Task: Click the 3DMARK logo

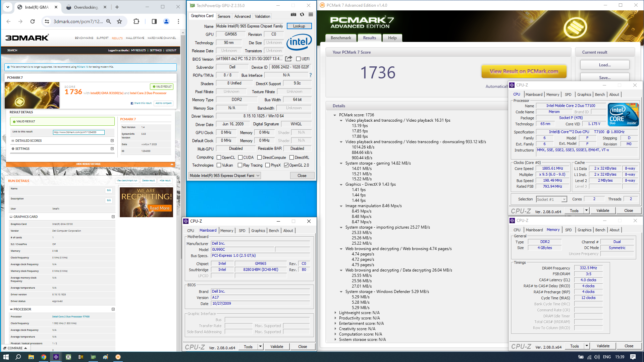Action: click(27, 38)
